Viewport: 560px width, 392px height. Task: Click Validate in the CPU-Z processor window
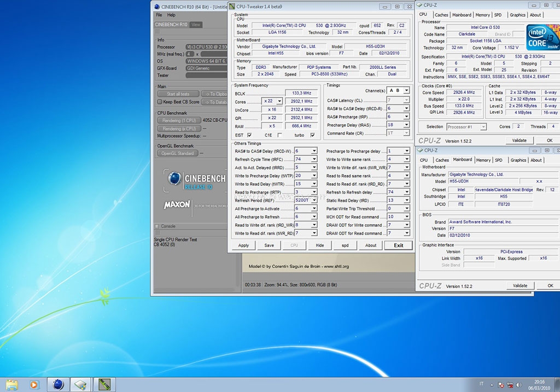(x=520, y=141)
